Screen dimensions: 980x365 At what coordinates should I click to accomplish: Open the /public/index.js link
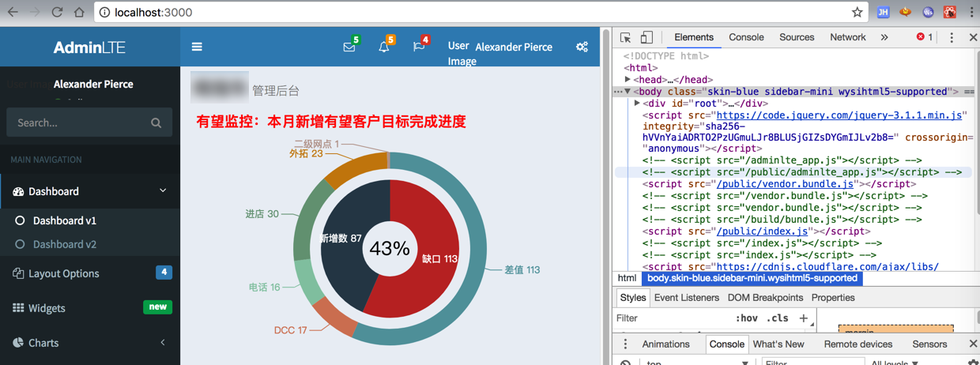[x=762, y=231]
